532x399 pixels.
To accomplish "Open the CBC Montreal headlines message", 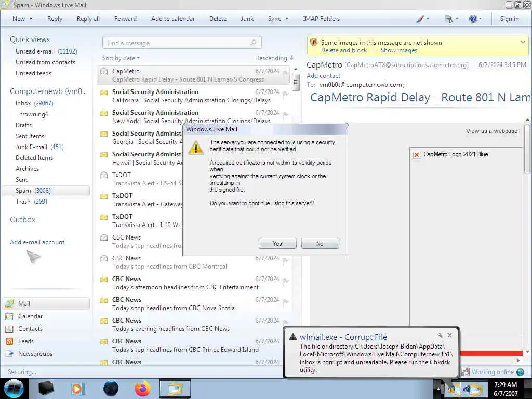I will pyautogui.click(x=194, y=262).
